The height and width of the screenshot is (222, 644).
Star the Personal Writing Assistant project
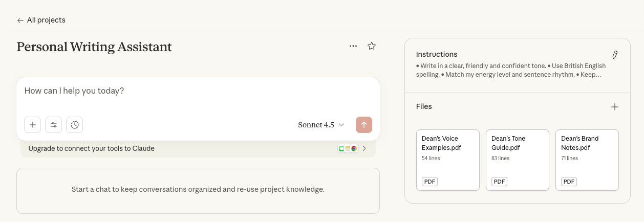point(372,46)
